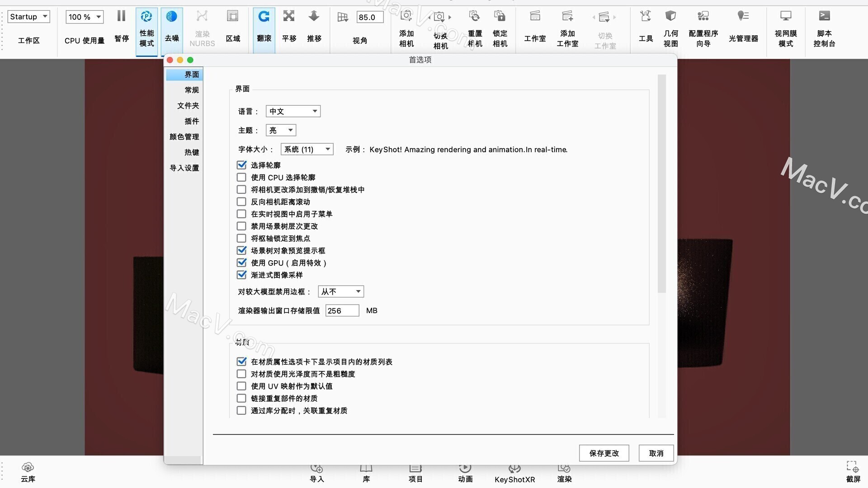Edit the 256 MB memory limit field
Screen dimensions: 868x488
coord(342,310)
